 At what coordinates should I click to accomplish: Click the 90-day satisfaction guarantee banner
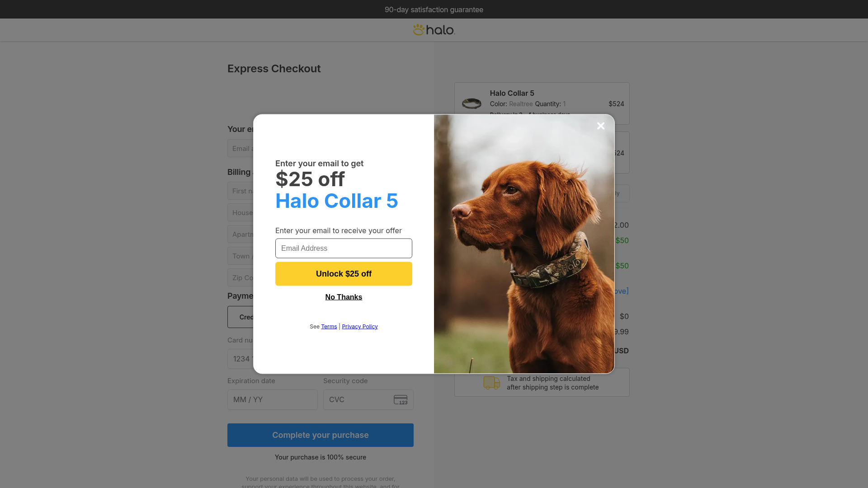(x=434, y=9)
